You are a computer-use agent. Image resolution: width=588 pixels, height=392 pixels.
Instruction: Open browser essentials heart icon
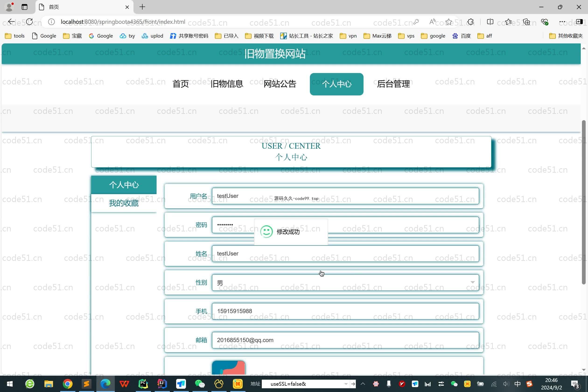pyautogui.click(x=544, y=22)
